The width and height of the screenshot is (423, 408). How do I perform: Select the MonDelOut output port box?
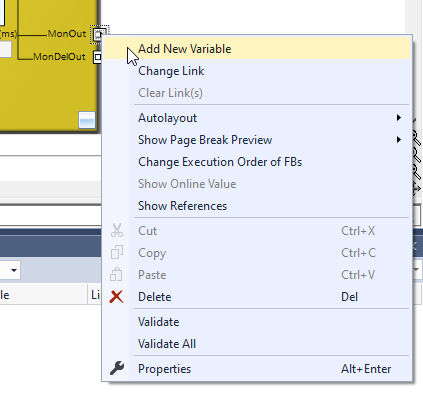click(x=97, y=57)
